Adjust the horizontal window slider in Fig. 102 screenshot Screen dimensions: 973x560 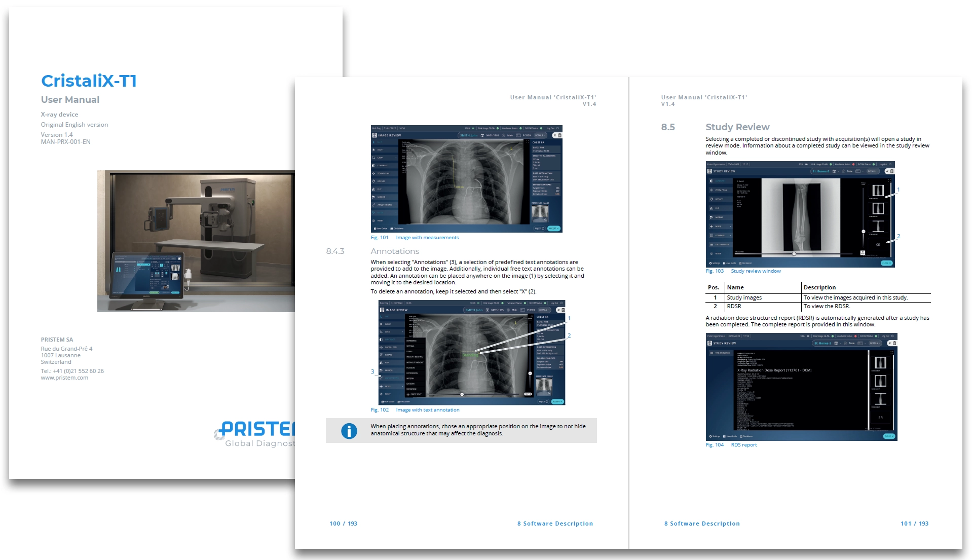pyautogui.click(x=462, y=394)
